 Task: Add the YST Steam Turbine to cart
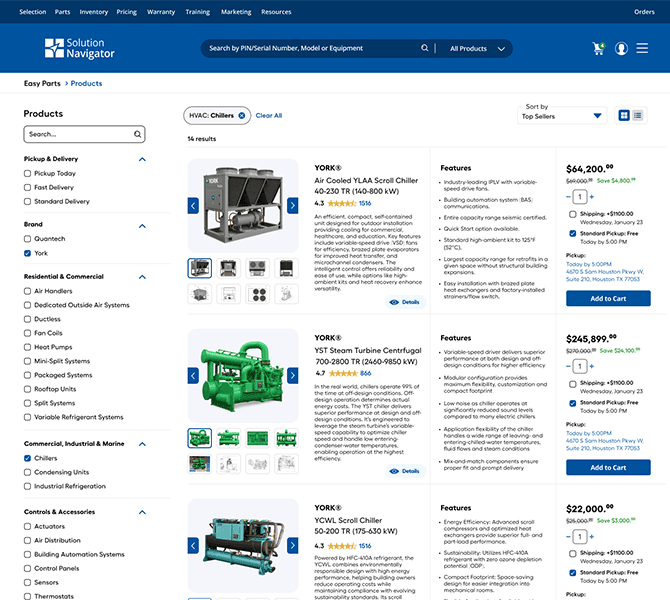click(608, 468)
